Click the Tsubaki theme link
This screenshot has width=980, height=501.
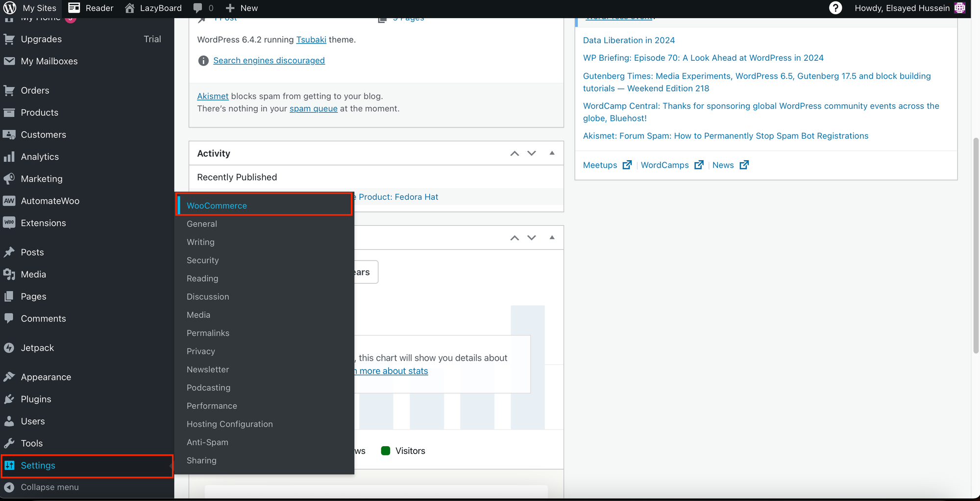coord(311,40)
